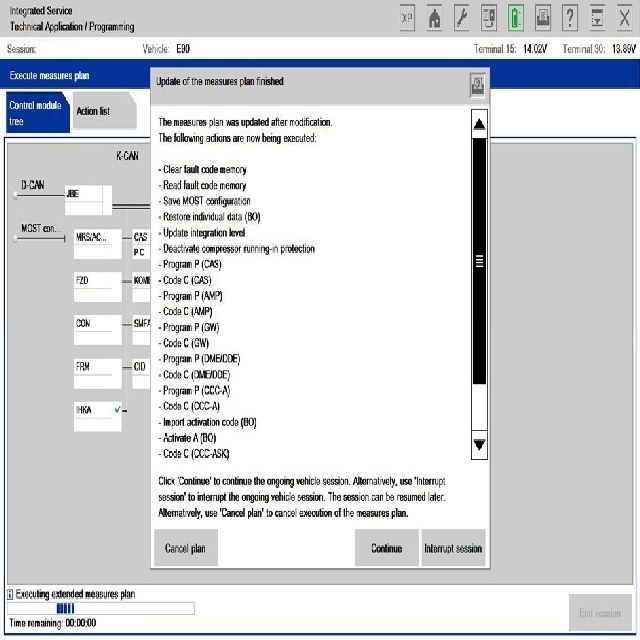
Task: Click the Interrupt session button
Action: pyautogui.click(x=453, y=548)
